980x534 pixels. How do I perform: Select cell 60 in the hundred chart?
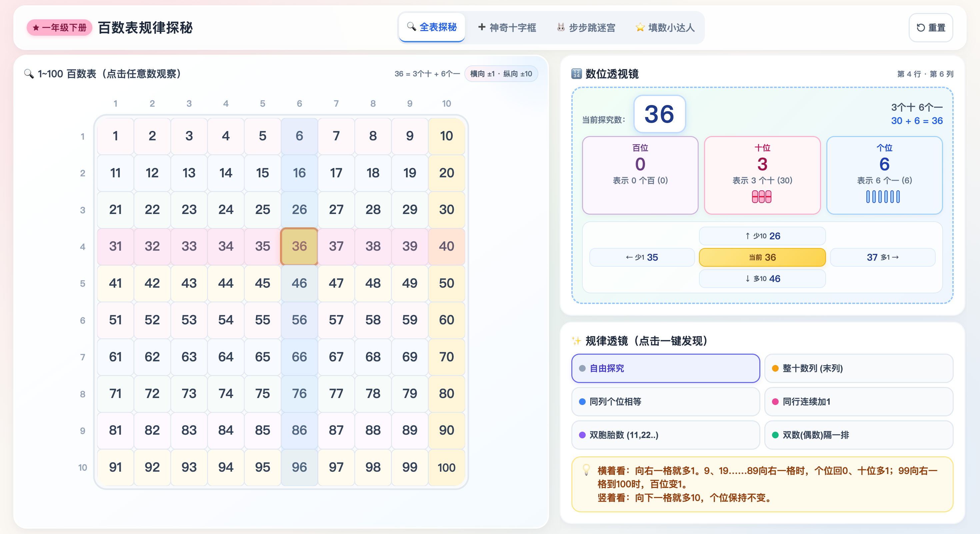coord(446,320)
